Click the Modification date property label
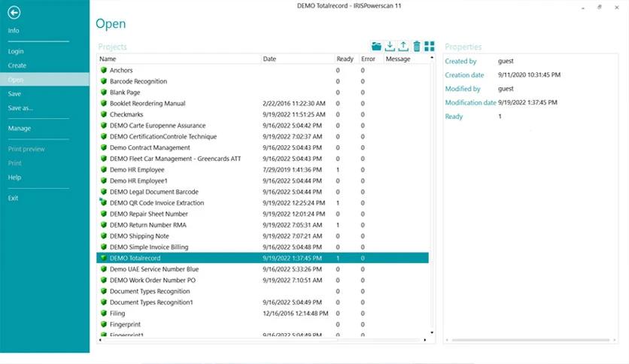 pos(470,102)
